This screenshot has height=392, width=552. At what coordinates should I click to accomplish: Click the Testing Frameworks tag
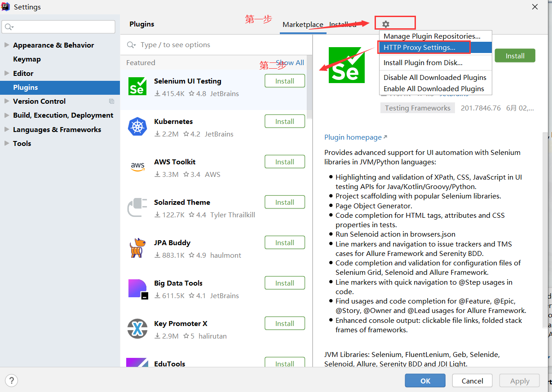[418, 108]
